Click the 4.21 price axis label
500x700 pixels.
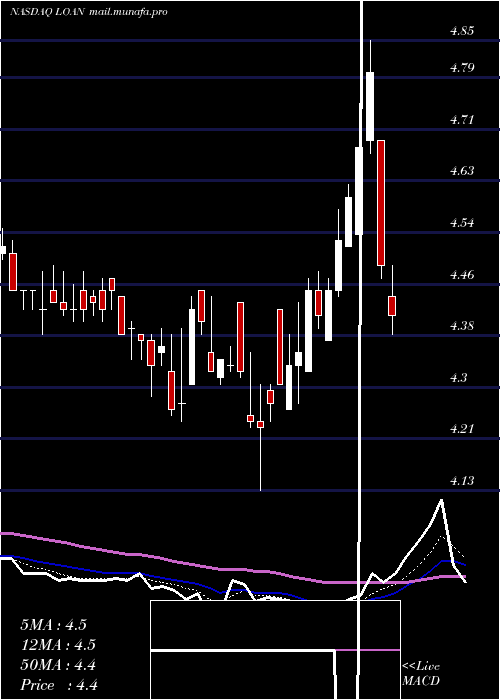coord(462,429)
